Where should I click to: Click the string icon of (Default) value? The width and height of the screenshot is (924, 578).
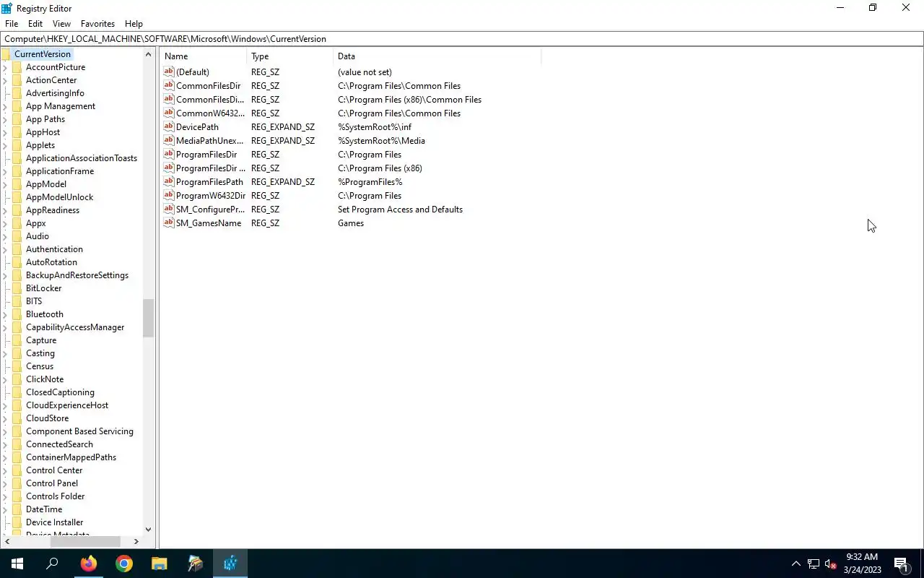coord(169,72)
